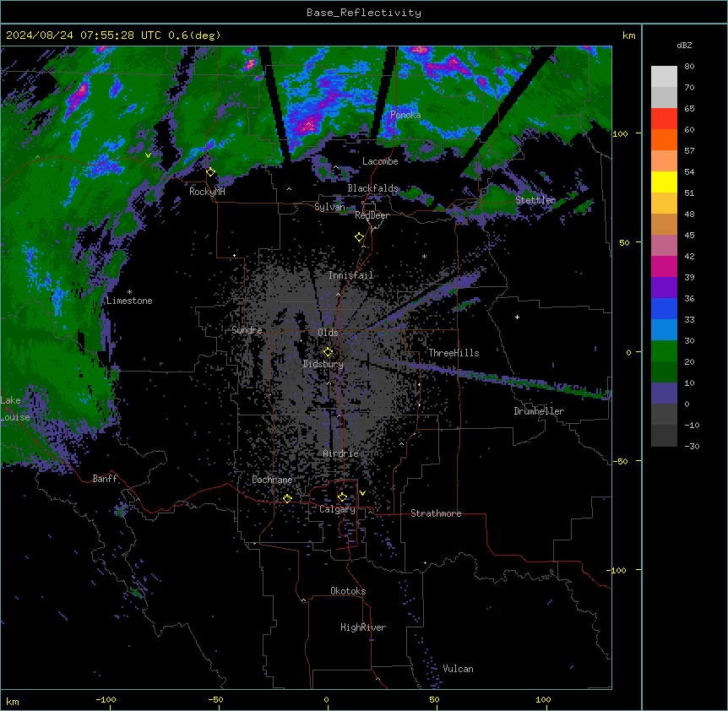The height and width of the screenshot is (711, 728).
Task: Click the Calgary city label
Action: [x=337, y=509]
